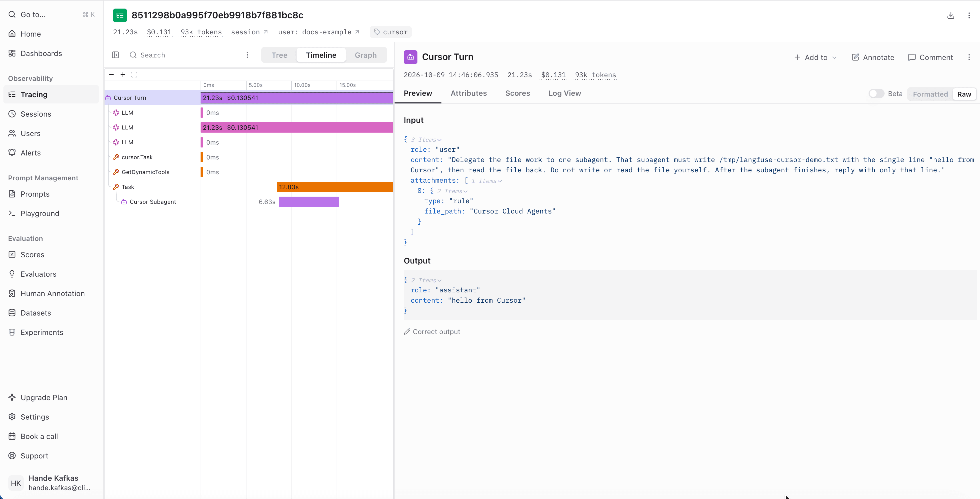
Task: Select the orange 12.83s Task bar
Action: (335, 187)
